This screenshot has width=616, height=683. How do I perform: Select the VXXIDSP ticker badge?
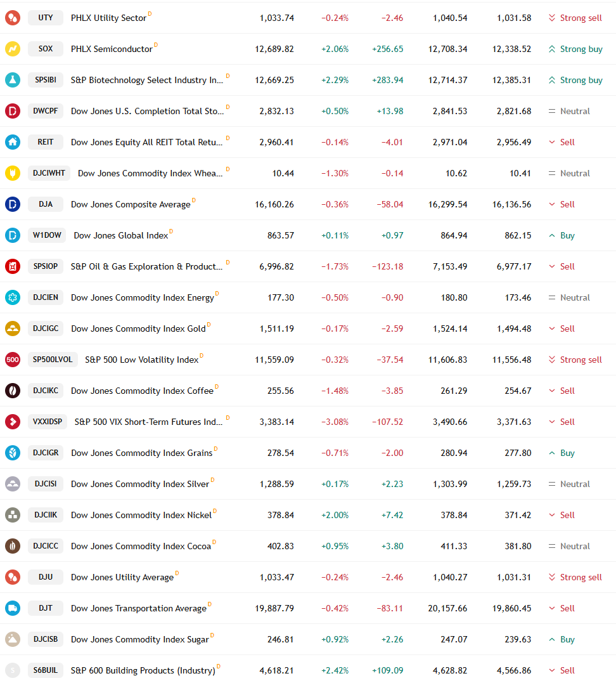(x=48, y=422)
